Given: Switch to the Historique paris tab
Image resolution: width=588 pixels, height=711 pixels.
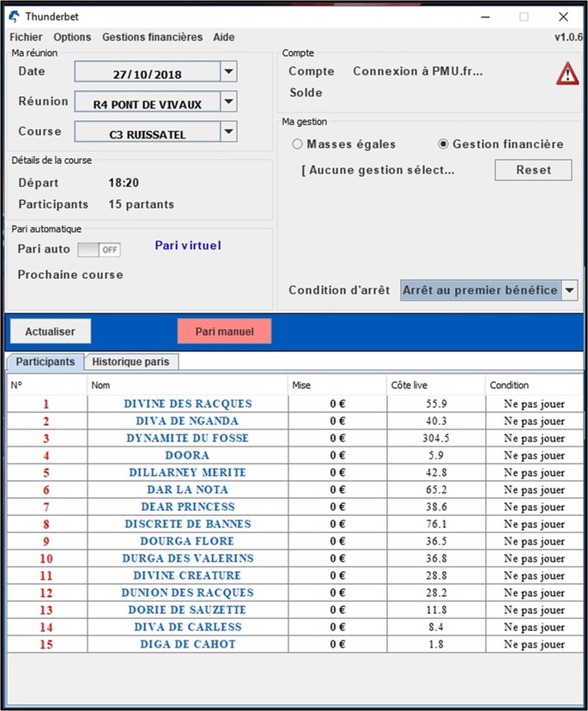Looking at the screenshot, I should (x=130, y=362).
